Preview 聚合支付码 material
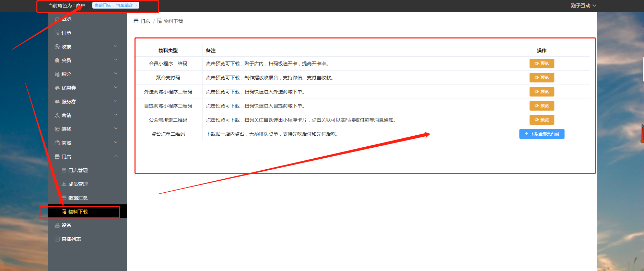The height and width of the screenshot is (271, 644). [x=542, y=78]
